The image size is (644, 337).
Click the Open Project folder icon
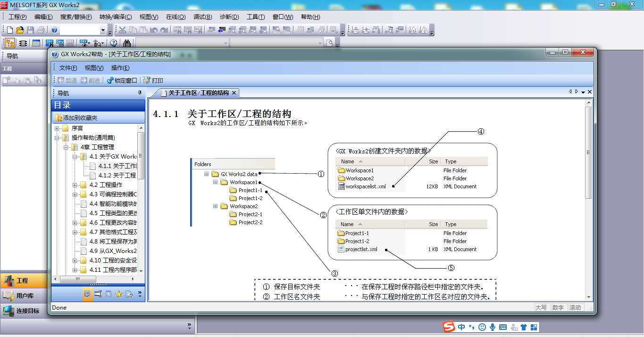[x=20, y=30]
